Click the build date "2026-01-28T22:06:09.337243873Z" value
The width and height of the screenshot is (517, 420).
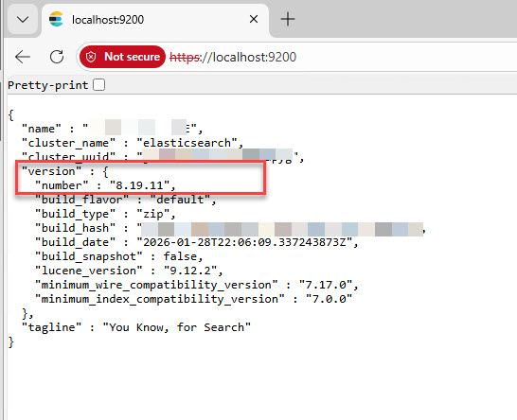tap(244, 242)
